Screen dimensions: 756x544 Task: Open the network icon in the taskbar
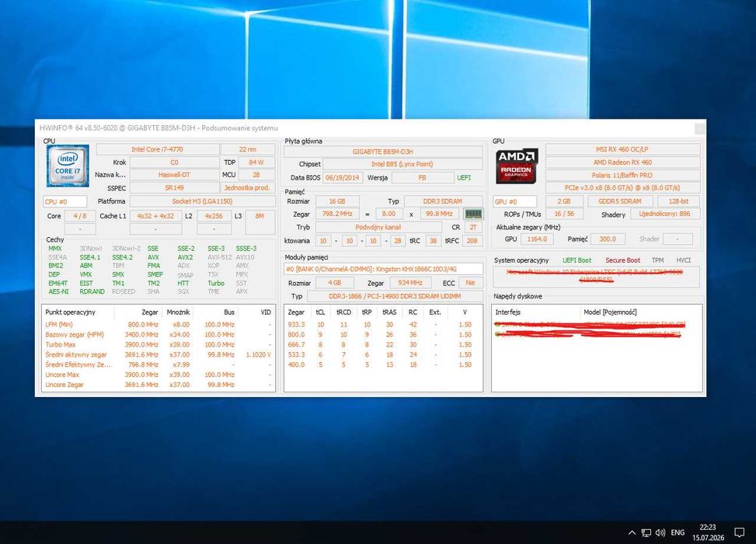click(646, 532)
